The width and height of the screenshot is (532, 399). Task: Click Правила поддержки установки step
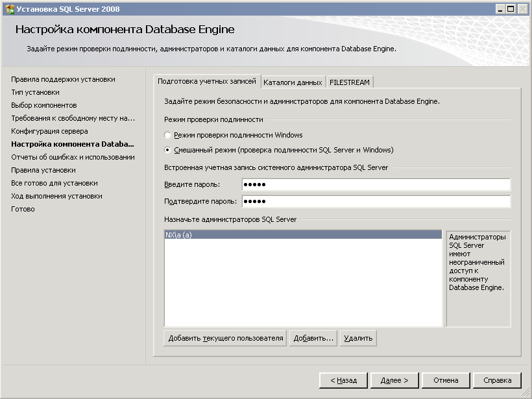[x=63, y=79]
